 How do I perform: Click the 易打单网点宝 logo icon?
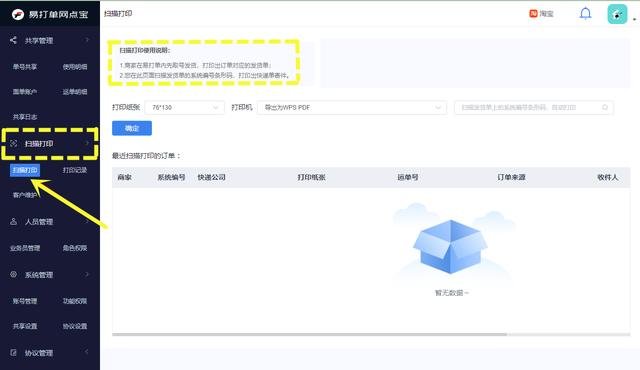(18, 15)
